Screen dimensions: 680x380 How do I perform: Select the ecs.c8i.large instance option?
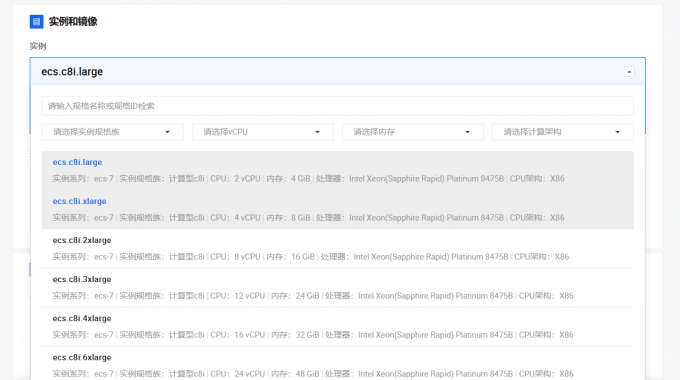click(x=337, y=170)
